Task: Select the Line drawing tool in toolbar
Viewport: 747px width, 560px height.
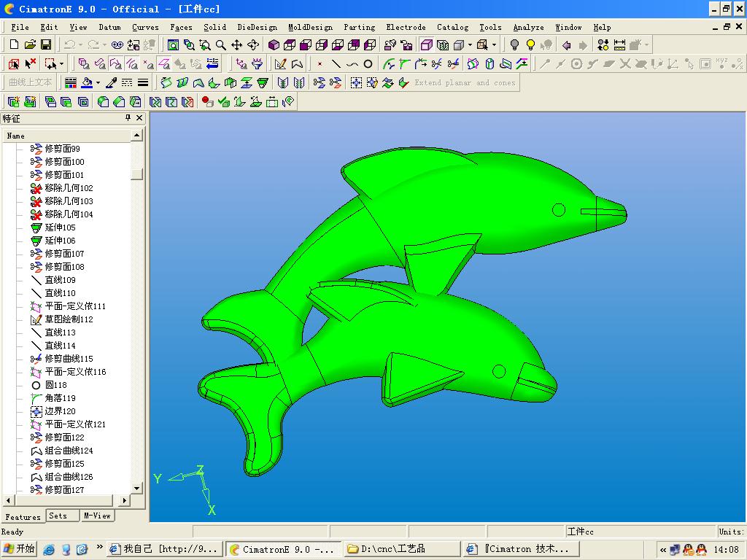Action: click(336, 64)
